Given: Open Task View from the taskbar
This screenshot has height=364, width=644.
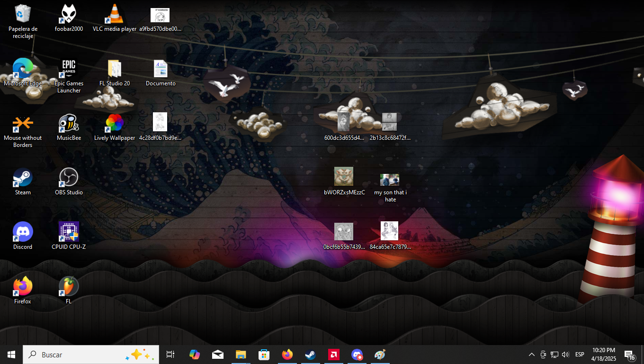Looking at the screenshot, I should [x=170, y=355].
